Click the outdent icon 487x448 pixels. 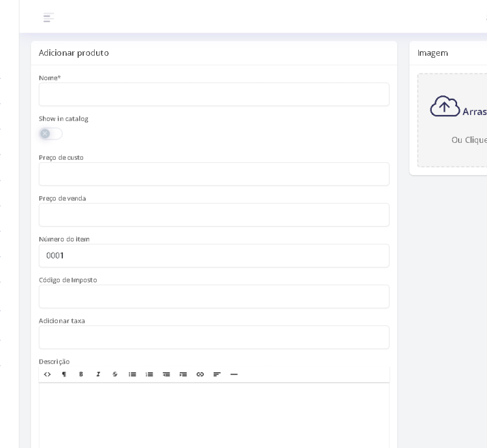point(166,375)
